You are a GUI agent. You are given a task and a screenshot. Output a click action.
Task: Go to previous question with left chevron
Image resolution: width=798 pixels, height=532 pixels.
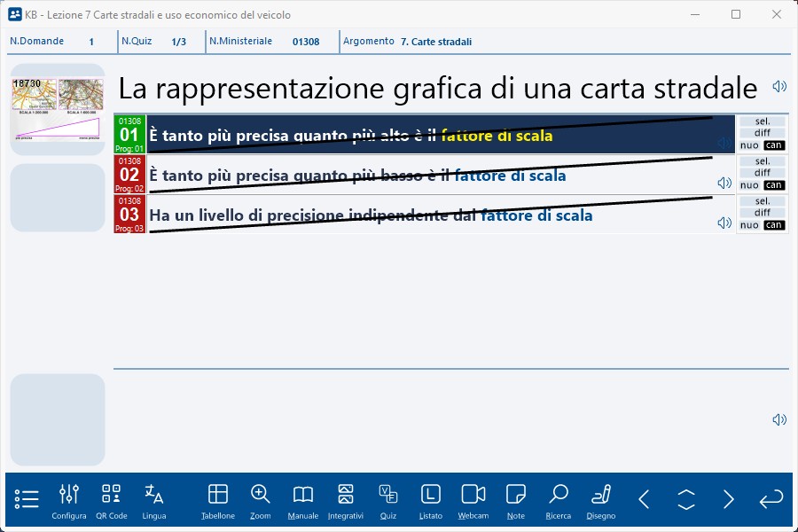tap(645, 499)
